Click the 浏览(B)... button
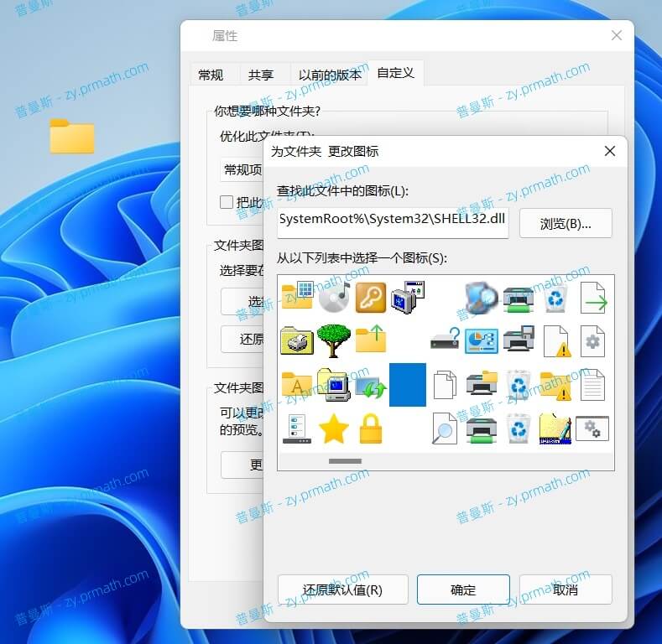Viewport: 662px width, 644px height. click(x=566, y=224)
